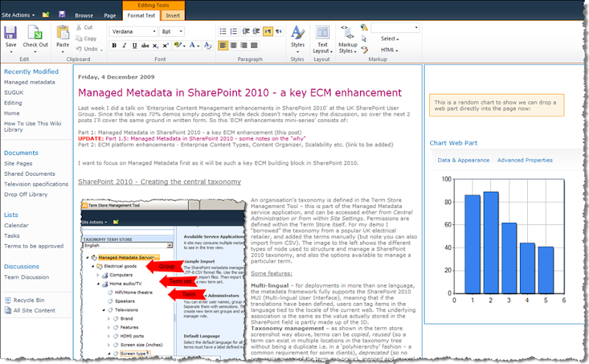This screenshot has height=364, width=589.
Task: Go to the Shared Documents library
Action: click(29, 174)
